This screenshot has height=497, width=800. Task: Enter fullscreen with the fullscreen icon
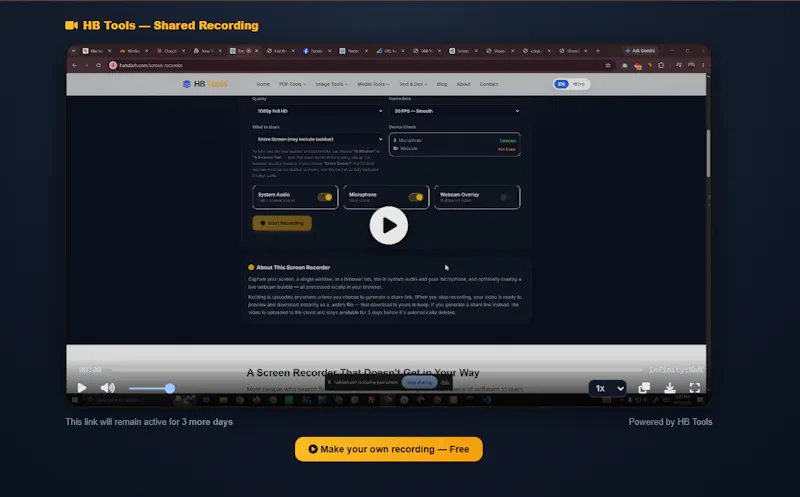[695, 388]
